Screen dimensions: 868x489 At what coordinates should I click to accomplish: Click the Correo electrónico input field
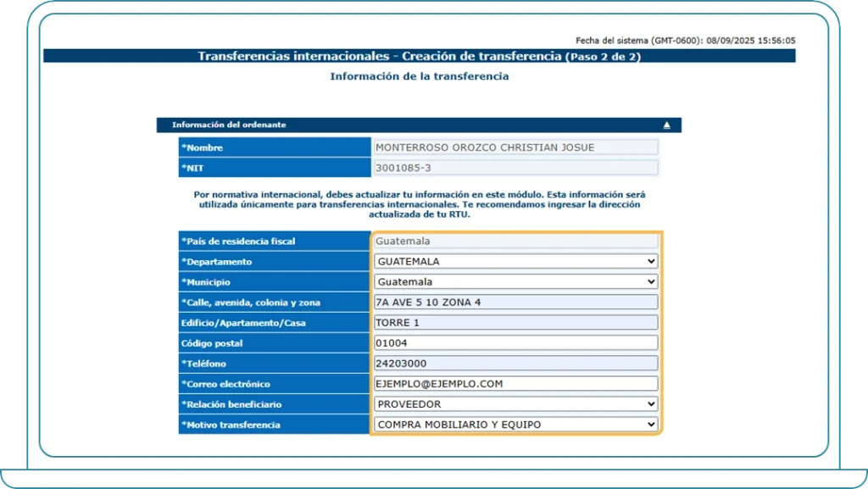tap(515, 384)
